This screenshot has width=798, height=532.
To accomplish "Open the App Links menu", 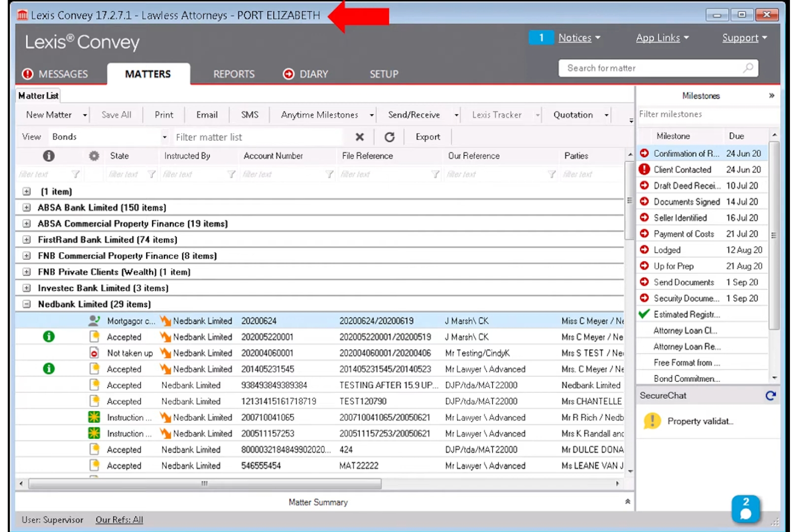I will 662,38.
